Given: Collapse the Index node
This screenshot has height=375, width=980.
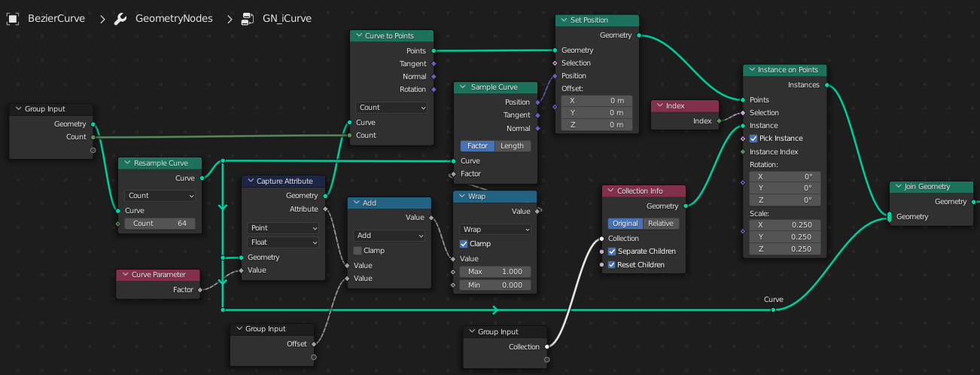Looking at the screenshot, I should click(x=659, y=105).
